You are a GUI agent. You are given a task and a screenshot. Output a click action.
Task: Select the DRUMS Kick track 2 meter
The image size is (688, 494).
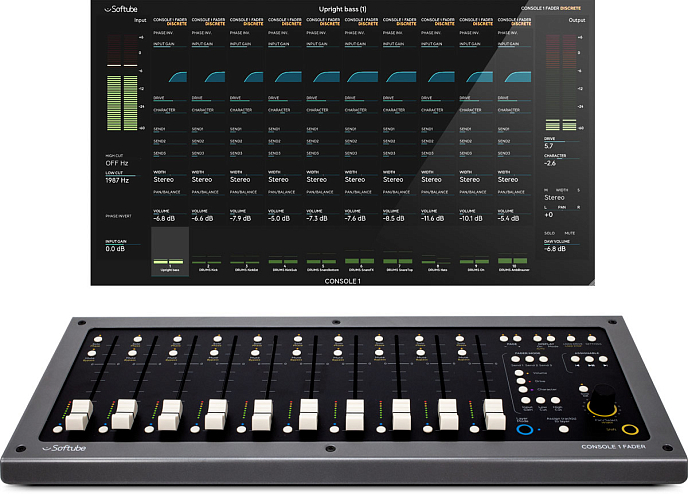click(x=208, y=262)
